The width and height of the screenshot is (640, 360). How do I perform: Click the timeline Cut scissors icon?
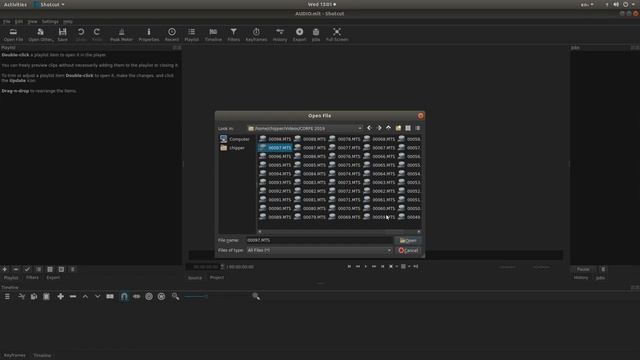pyautogui.click(x=22, y=296)
